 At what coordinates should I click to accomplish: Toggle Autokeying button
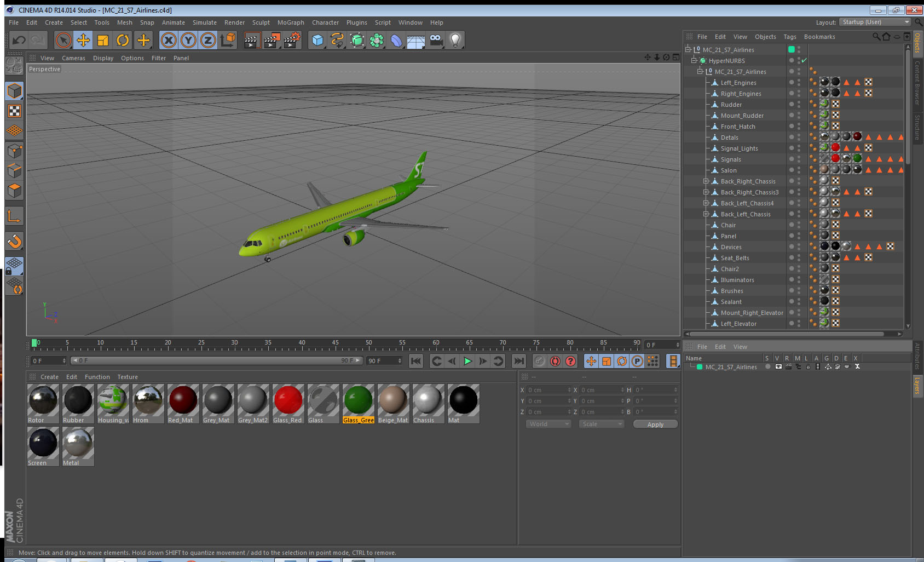(555, 361)
